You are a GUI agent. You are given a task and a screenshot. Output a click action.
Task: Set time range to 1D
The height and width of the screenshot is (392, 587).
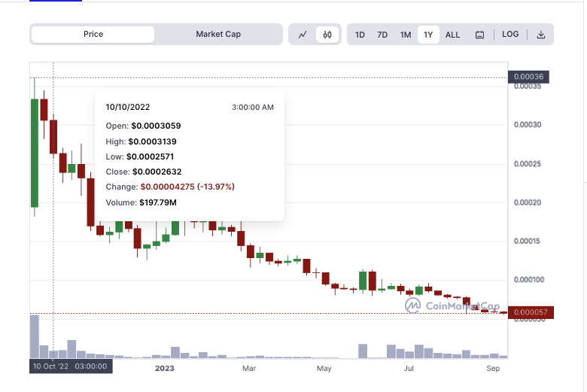coord(360,35)
